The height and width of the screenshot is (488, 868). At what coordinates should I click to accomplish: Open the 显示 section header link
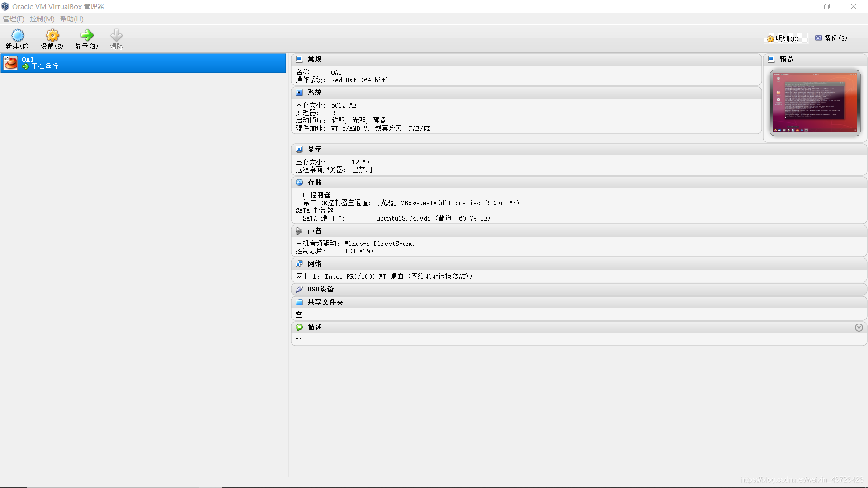(x=315, y=149)
